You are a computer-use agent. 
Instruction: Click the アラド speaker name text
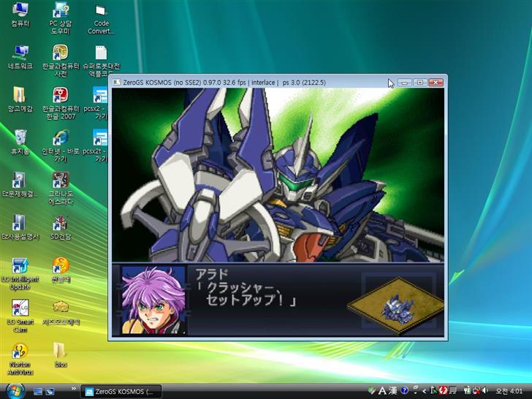(x=213, y=275)
